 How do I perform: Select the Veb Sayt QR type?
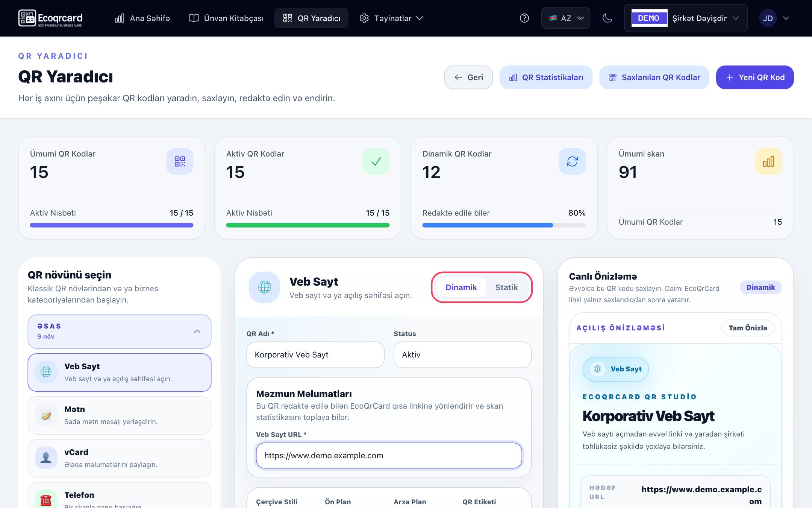pyautogui.click(x=120, y=372)
